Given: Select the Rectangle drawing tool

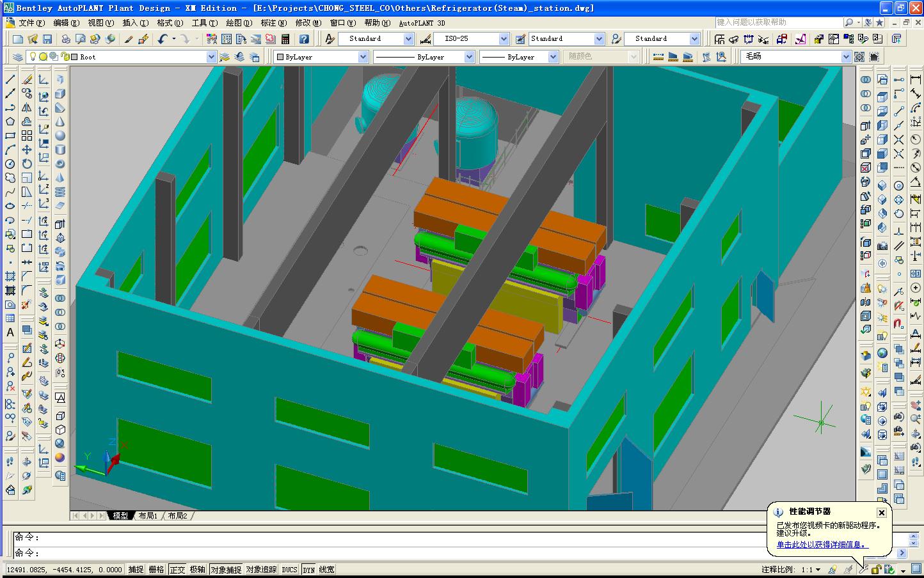Looking at the screenshot, I should click(x=10, y=136).
